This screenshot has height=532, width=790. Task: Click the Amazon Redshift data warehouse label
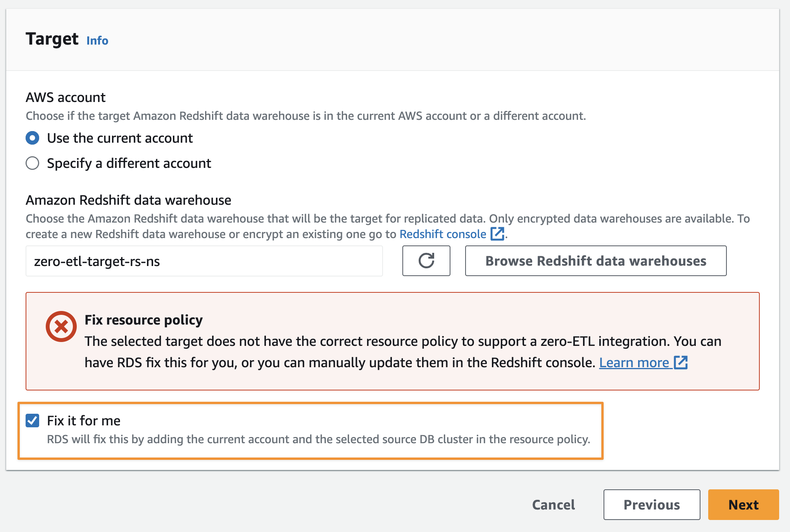tap(128, 200)
